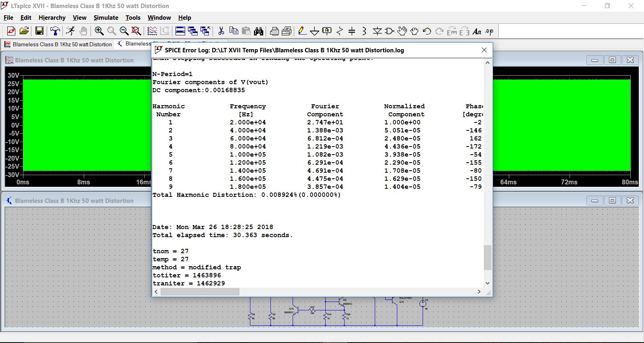Click the error log vertical scrollbar thumb

(487, 258)
